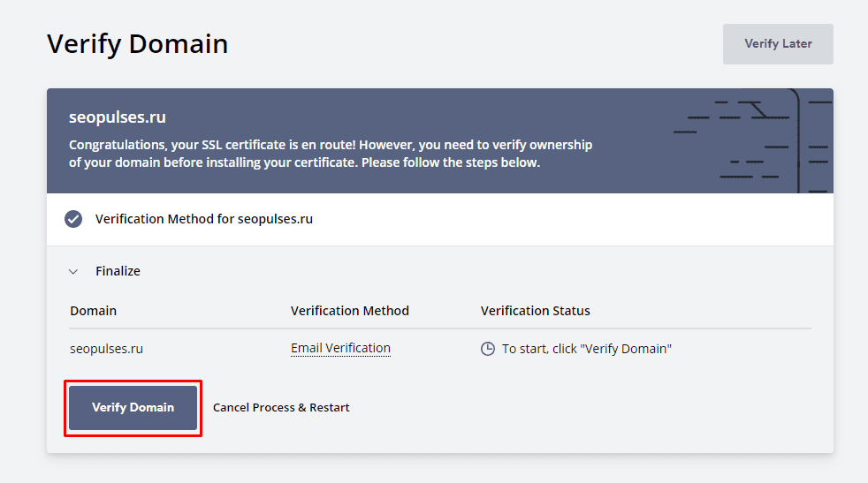This screenshot has width=868, height=483.
Task: Click the Domain column header
Action: coord(93,311)
